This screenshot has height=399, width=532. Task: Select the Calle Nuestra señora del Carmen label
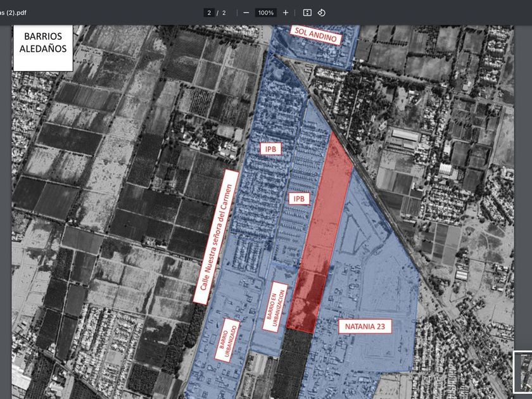[x=215, y=236]
